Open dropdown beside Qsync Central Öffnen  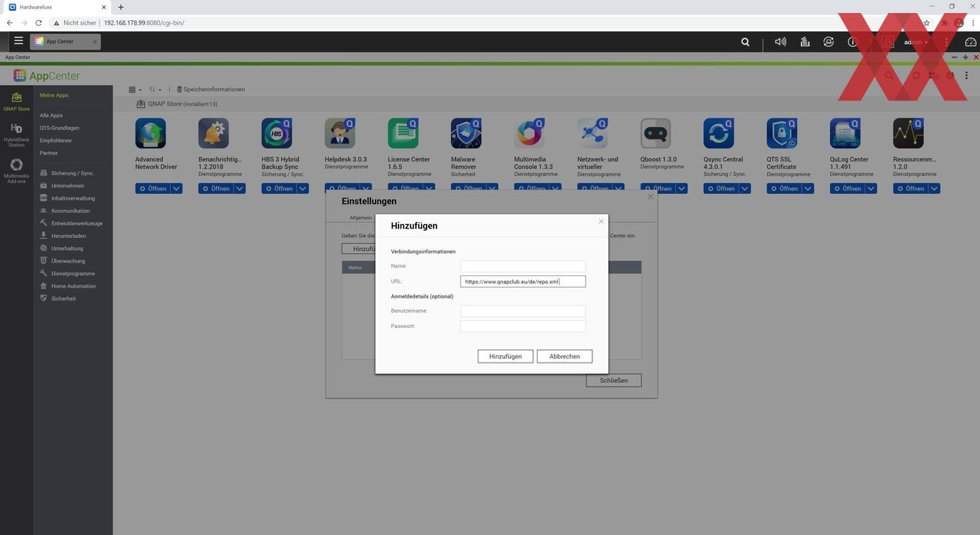[745, 188]
